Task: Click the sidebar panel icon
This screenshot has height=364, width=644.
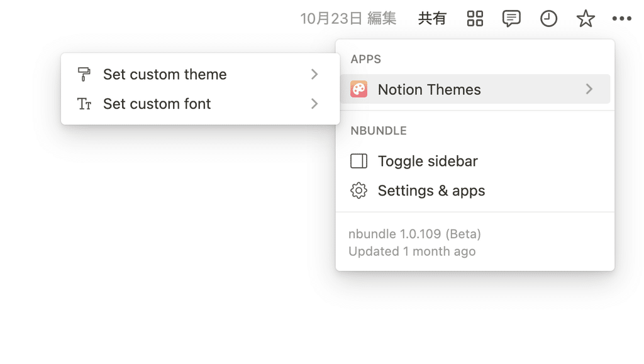Action: (358, 162)
